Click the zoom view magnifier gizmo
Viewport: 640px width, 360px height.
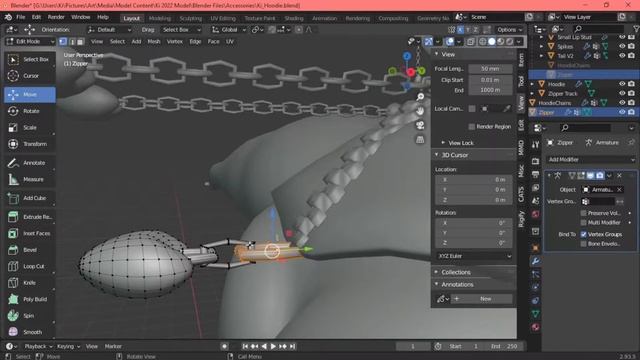[420, 97]
